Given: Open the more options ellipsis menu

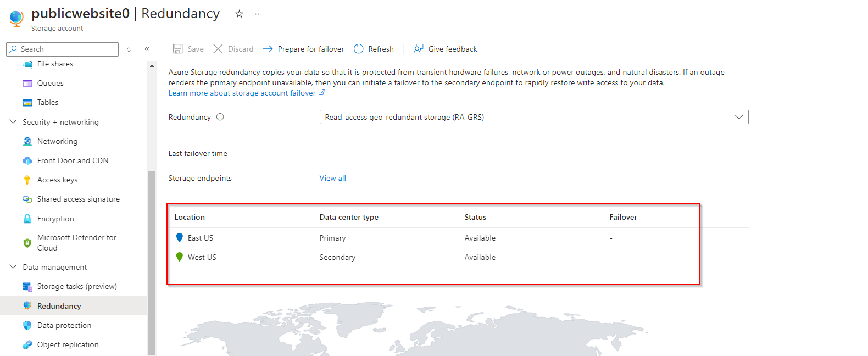Looking at the screenshot, I should click(258, 14).
